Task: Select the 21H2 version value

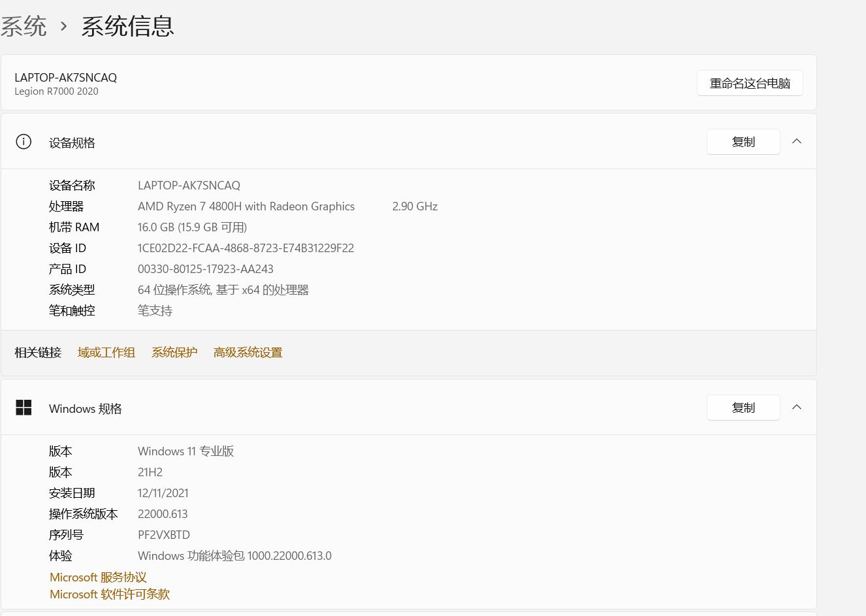Action: pos(150,472)
